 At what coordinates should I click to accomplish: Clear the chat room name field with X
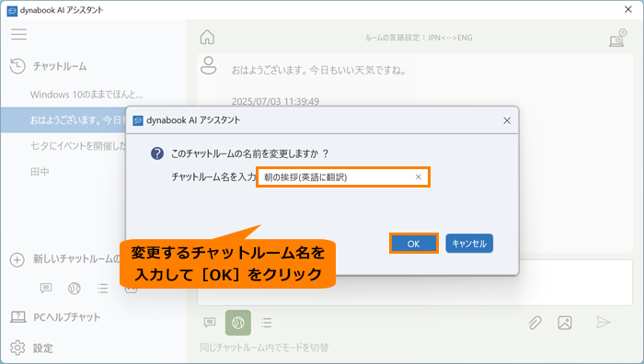coord(418,176)
